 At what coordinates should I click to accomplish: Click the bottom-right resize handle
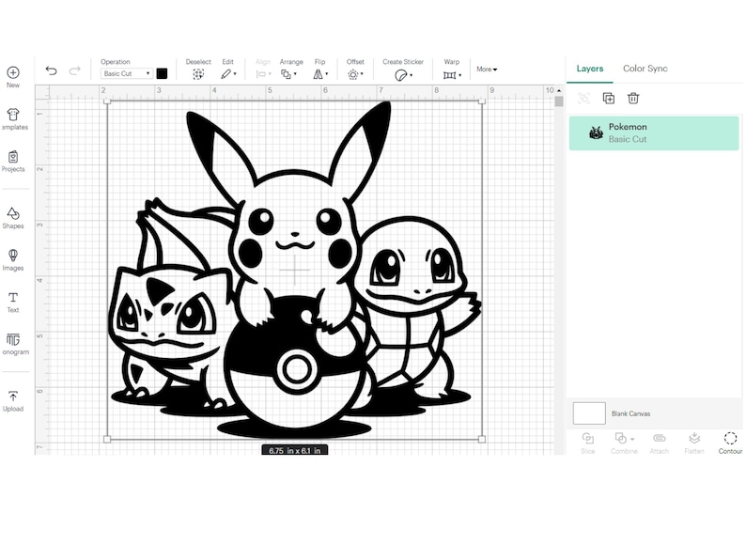(482, 439)
